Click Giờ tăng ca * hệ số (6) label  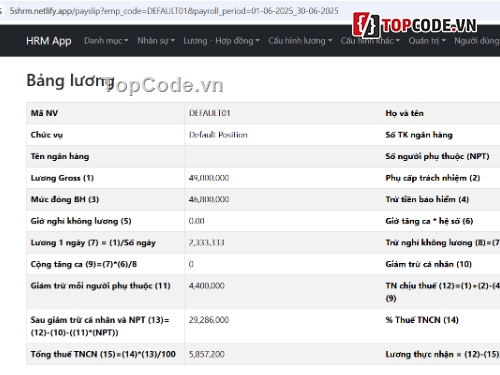(429, 221)
